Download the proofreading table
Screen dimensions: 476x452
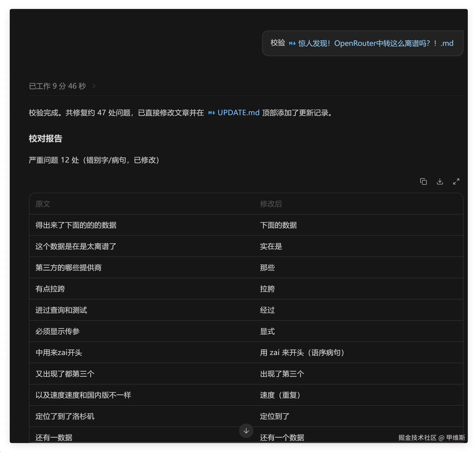pyautogui.click(x=440, y=181)
